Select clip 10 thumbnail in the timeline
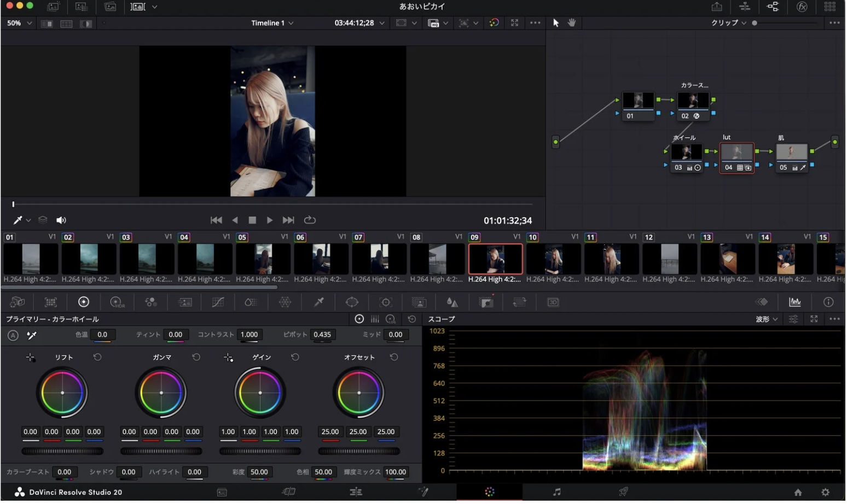 pyautogui.click(x=553, y=260)
